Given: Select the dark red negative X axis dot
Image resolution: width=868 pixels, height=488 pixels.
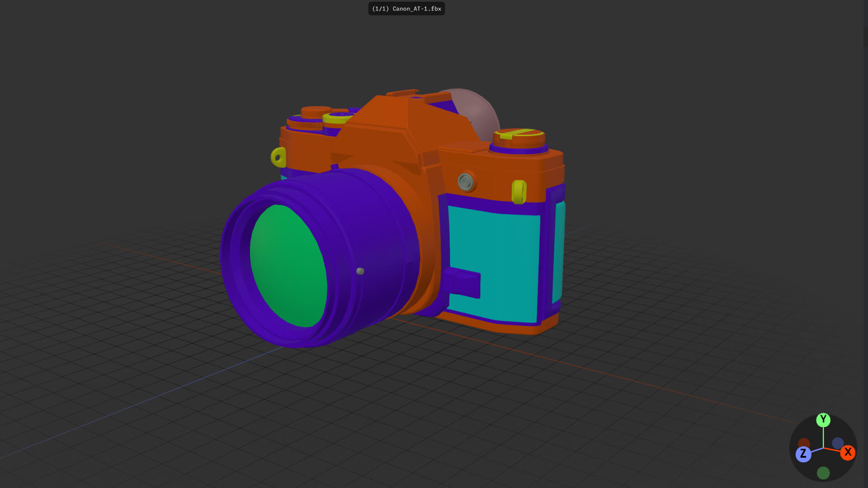Looking at the screenshot, I should [x=804, y=443].
